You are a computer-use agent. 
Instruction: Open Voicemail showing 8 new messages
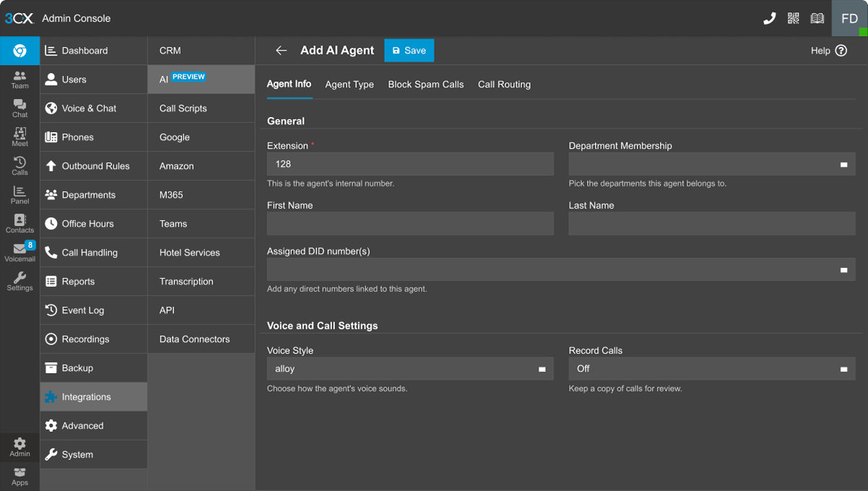click(x=19, y=251)
